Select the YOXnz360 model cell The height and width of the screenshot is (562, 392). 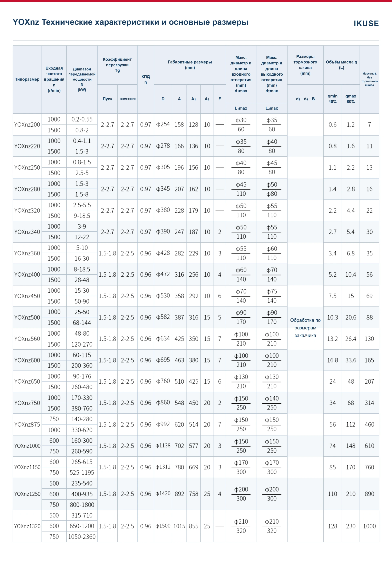pyautogui.click(x=27, y=253)
